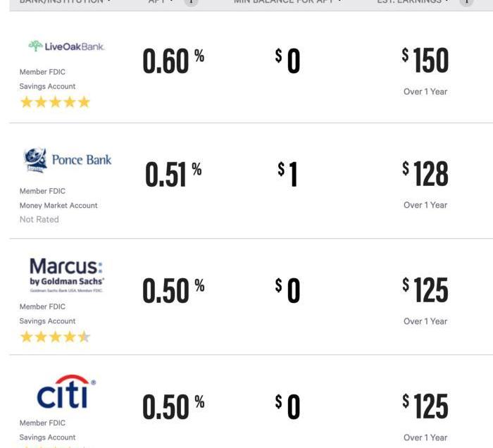Click Live Oak Bank's 0.60% APY

[173, 61]
